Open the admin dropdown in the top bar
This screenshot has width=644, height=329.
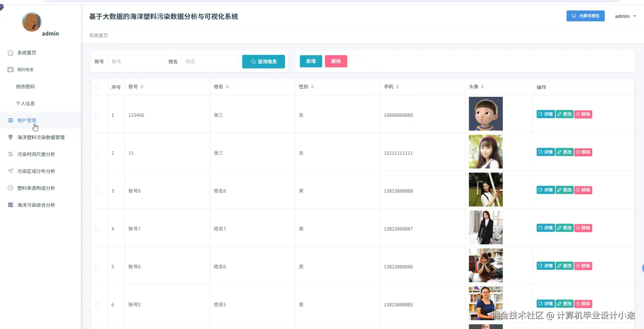click(x=625, y=16)
